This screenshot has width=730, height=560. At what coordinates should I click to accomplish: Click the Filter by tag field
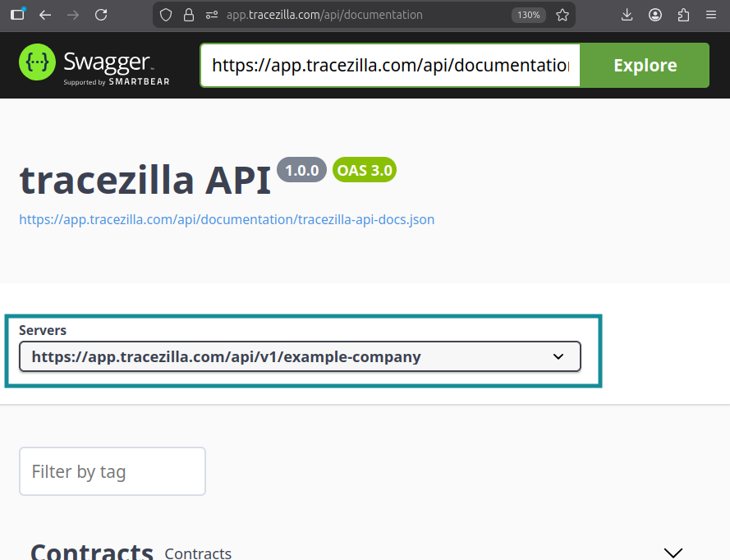click(x=112, y=471)
